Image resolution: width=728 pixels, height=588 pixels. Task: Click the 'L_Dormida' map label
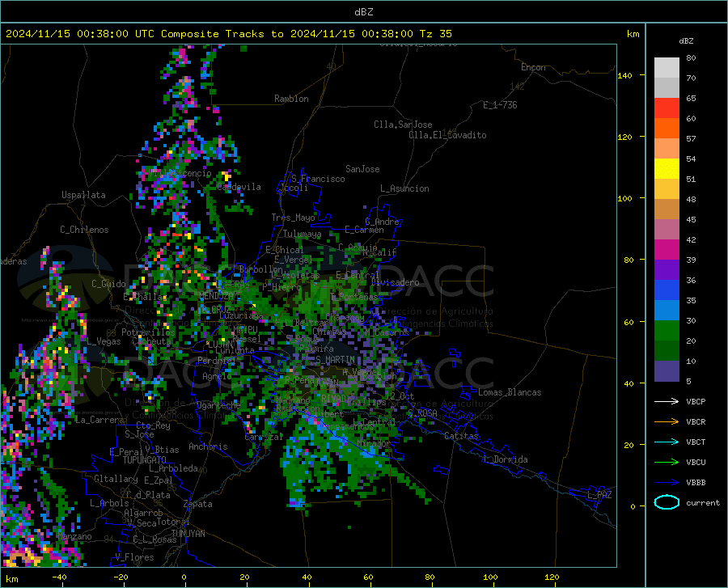click(505, 459)
